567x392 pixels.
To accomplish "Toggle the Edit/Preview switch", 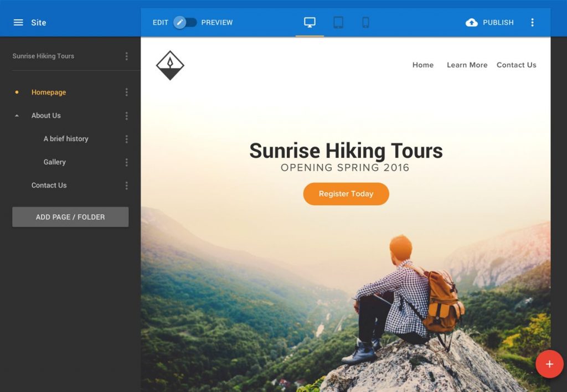I will pyautogui.click(x=185, y=22).
